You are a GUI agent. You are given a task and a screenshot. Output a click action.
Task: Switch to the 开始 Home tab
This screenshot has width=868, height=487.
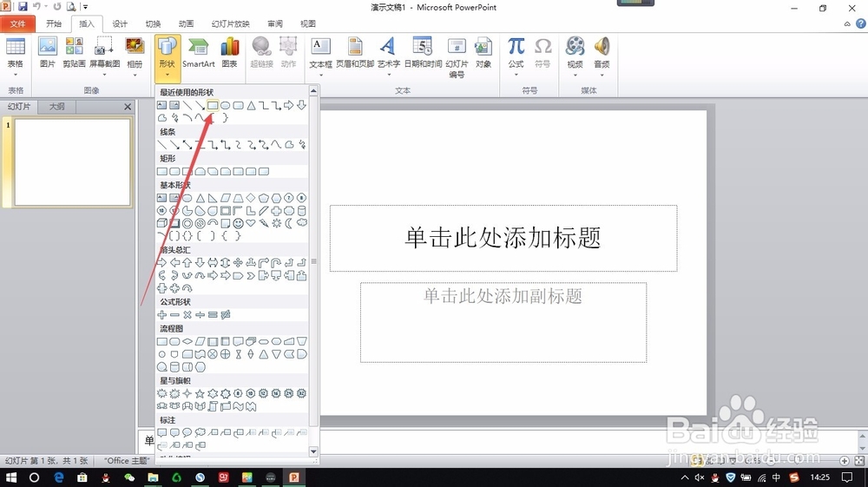[54, 23]
